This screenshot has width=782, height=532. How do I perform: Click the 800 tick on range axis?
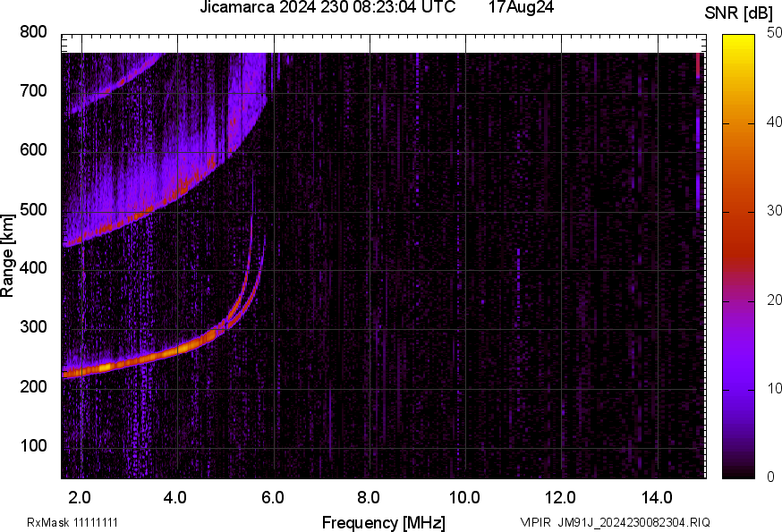(x=33, y=32)
